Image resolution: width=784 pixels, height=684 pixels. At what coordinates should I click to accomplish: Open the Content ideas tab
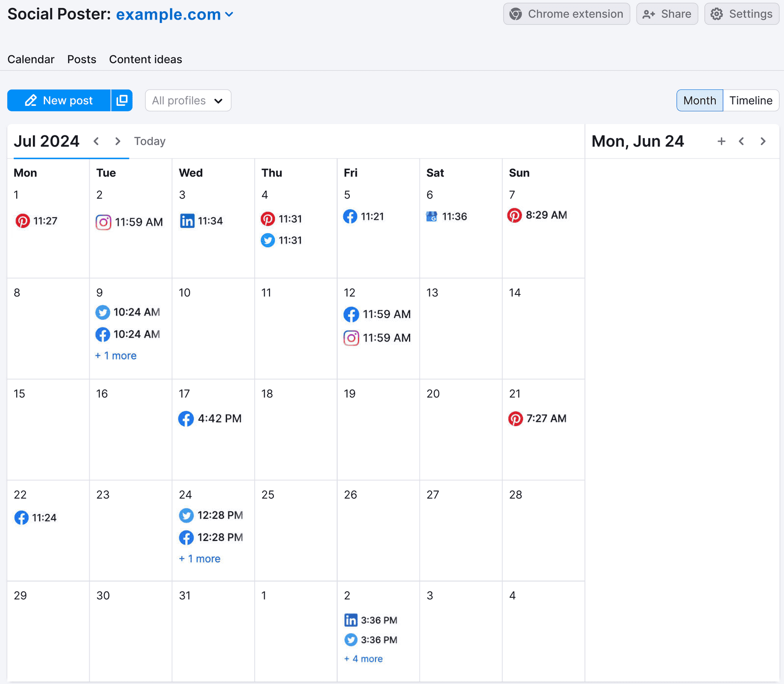[145, 59]
